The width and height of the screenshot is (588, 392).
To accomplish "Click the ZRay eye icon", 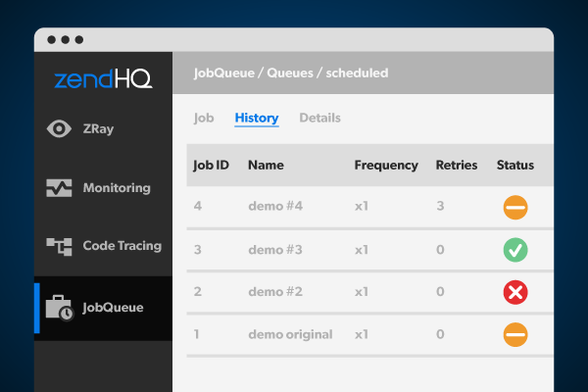I will click(59, 129).
